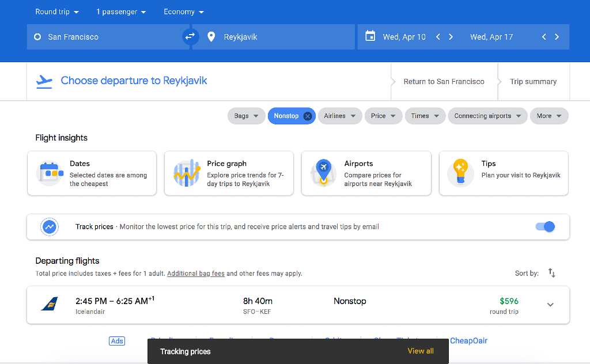Swap origin and destination with the swap icon
This screenshot has height=364, width=590.
(x=190, y=36)
